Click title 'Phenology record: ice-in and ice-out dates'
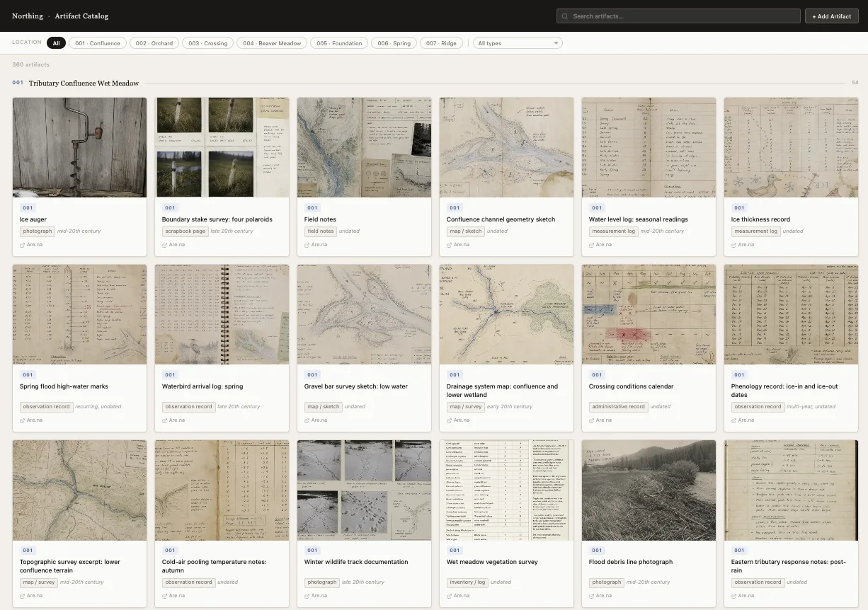Image resolution: width=868 pixels, height=610 pixels. click(784, 391)
